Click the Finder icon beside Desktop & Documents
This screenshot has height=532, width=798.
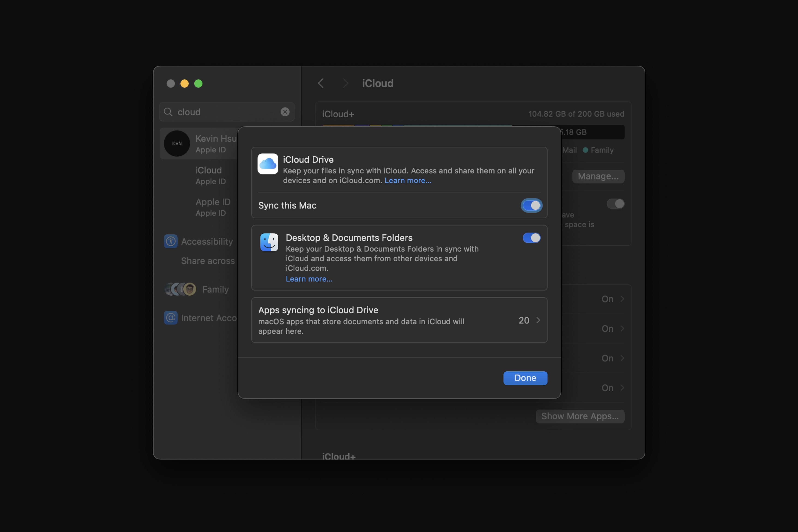click(x=269, y=242)
